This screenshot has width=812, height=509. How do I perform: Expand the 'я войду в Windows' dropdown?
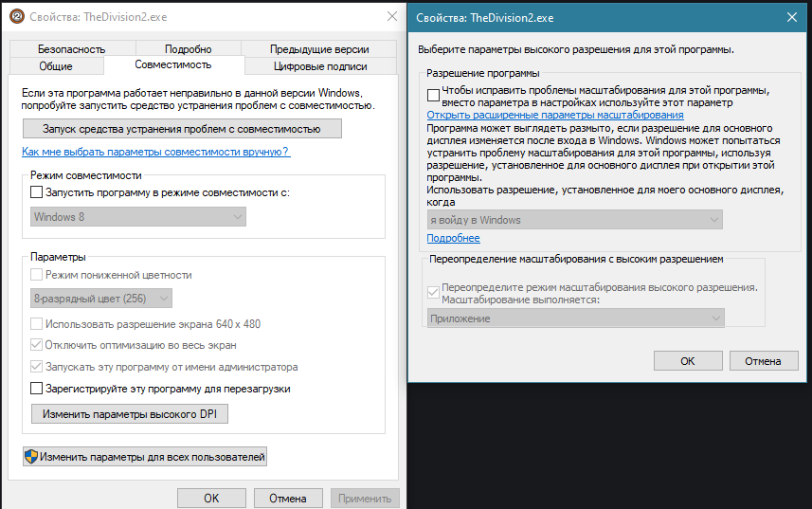(574, 220)
